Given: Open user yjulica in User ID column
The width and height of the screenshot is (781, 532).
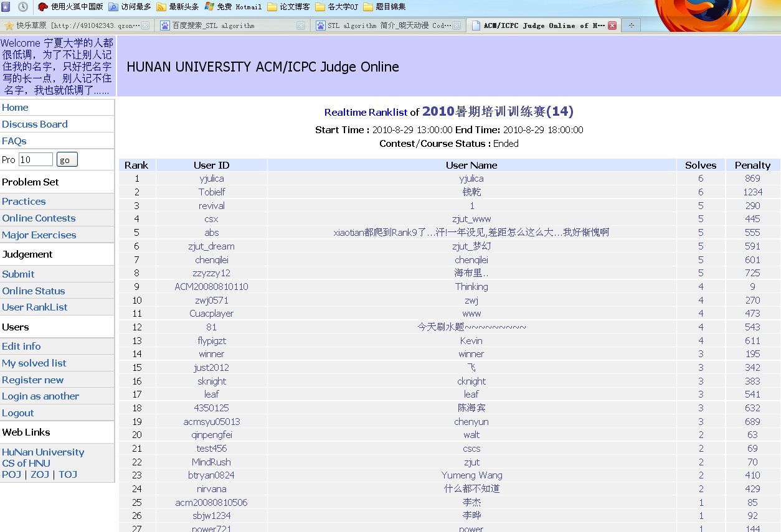Looking at the screenshot, I should (x=212, y=179).
